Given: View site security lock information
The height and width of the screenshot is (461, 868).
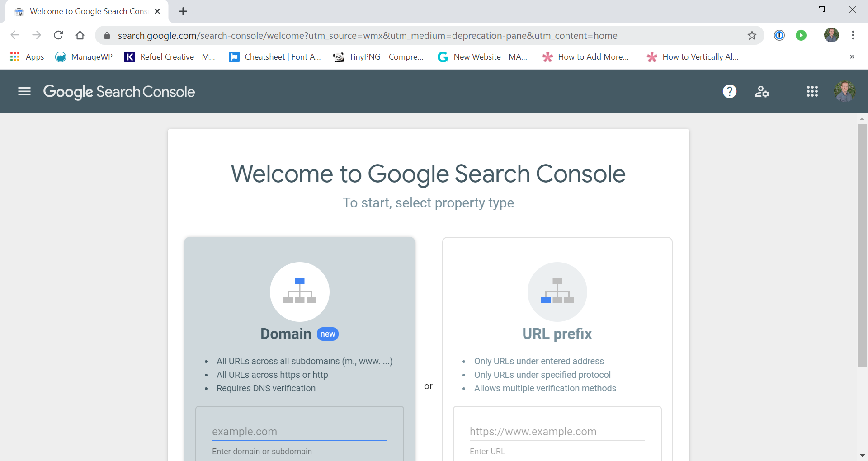Looking at the screenshot, I should (107, 35).
